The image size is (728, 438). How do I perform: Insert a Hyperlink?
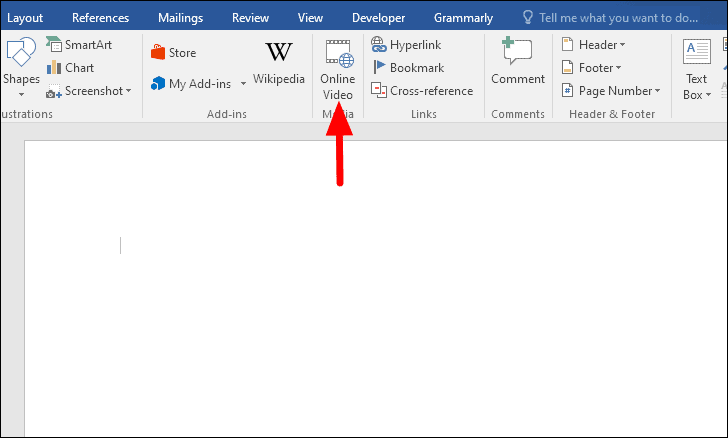click(x=406, y=45)
